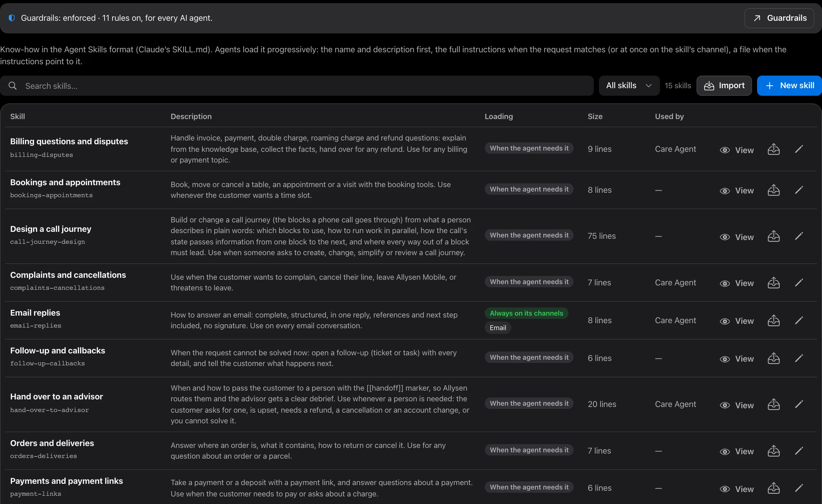Click the blue shield Guardrails status icon
This screenshot has width=822, height=504.
click(12, 18)
